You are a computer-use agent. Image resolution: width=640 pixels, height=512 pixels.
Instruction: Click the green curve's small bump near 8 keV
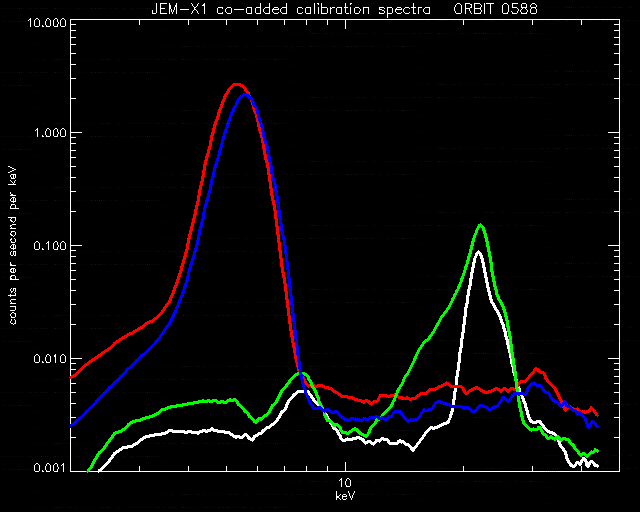pyautogui.click(x=302, y=373)
